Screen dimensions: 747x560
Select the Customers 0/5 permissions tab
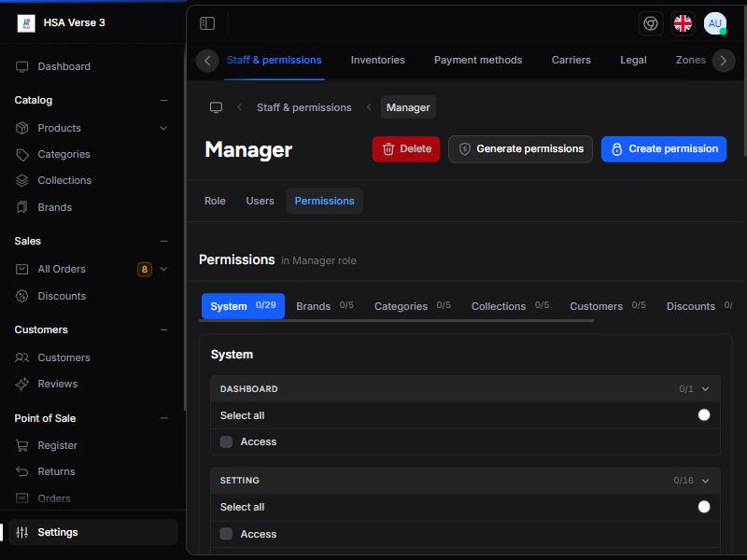pyautogui.click(x=608, y=306)
